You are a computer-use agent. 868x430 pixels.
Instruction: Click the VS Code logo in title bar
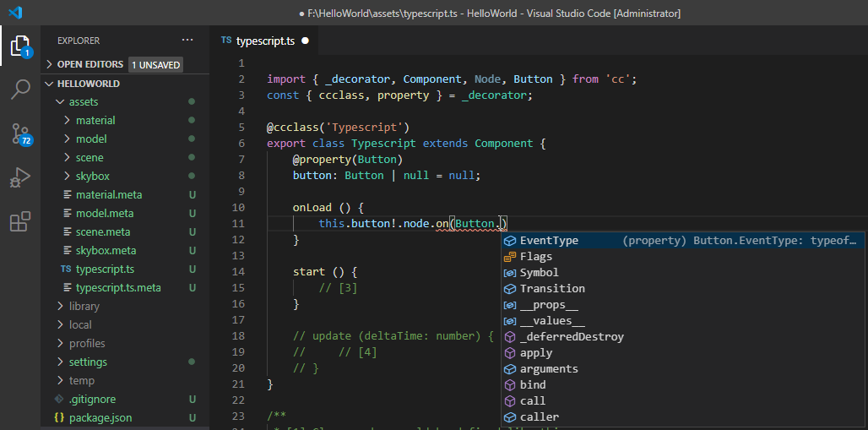[x=15, y=12]
